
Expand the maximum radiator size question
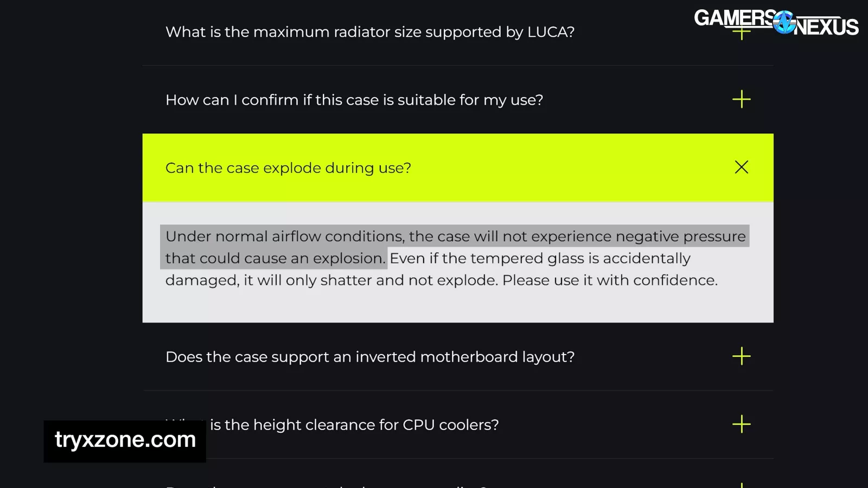(369, 32)
